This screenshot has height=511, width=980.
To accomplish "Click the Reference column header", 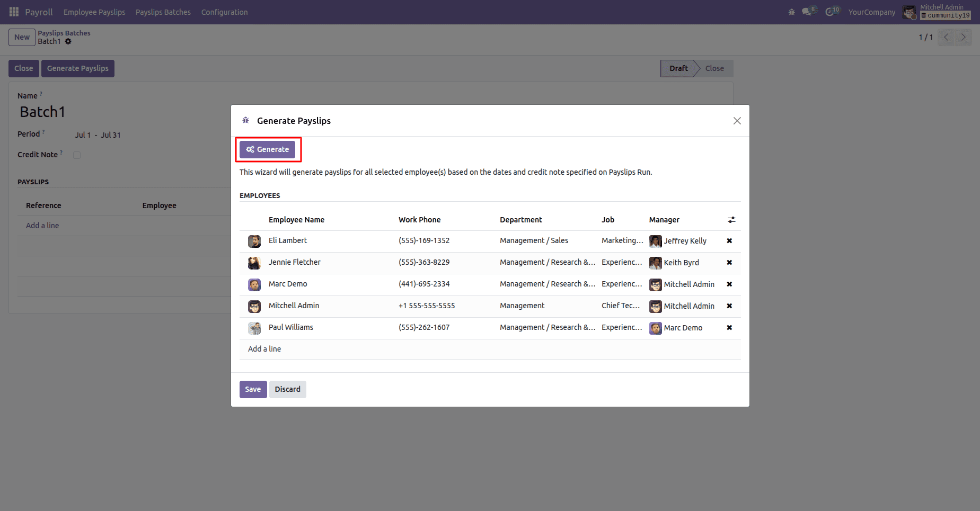I will (43, 205).
